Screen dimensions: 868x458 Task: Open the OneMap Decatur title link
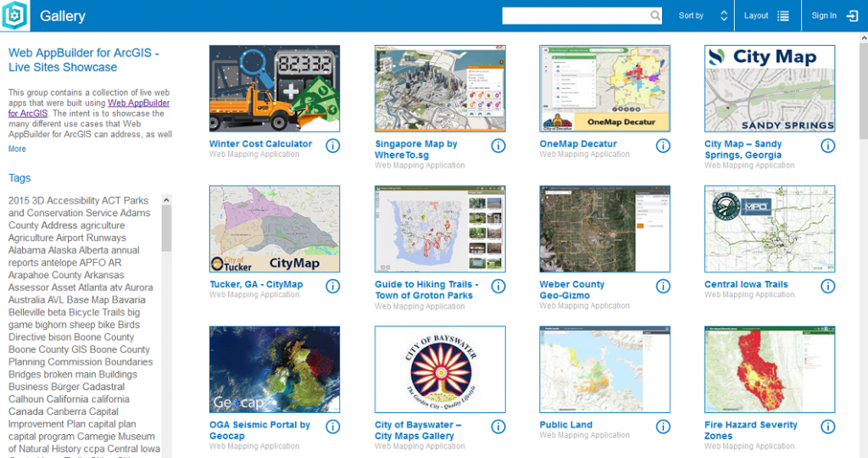pos(578,143)
